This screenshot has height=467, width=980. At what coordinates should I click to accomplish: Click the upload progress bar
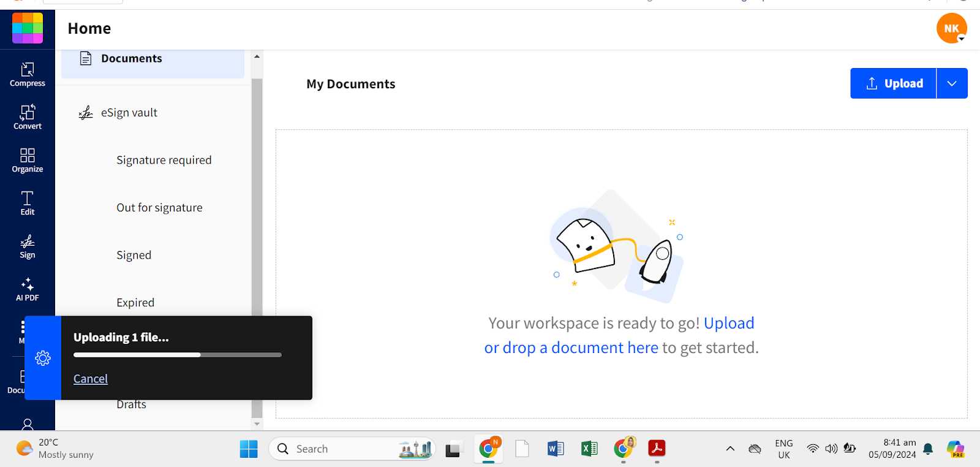(178, 355)
